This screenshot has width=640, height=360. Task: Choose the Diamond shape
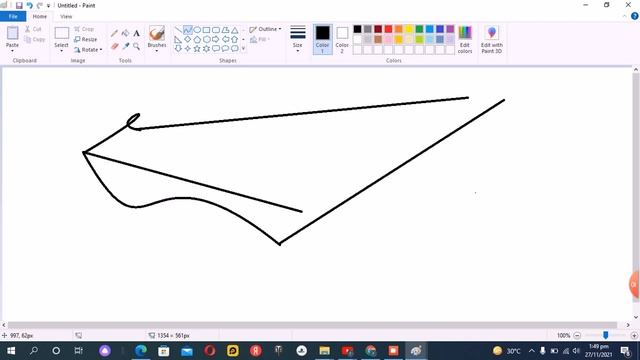click(x=187, y=39)
